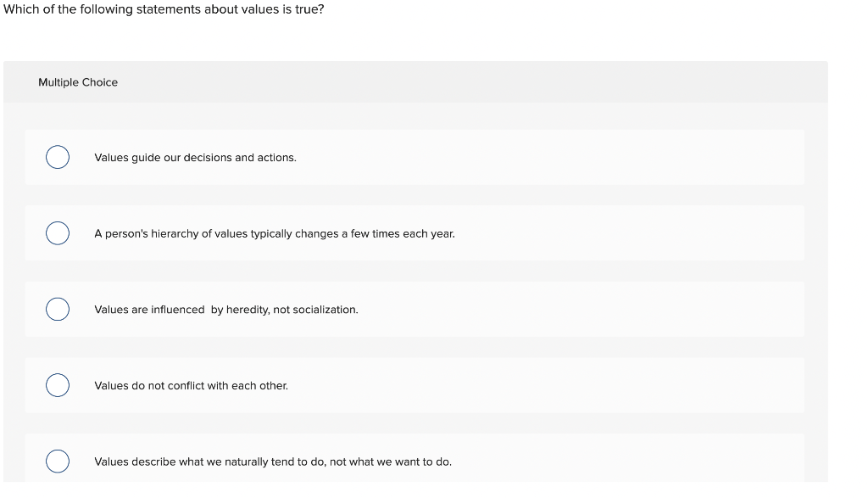Click empty area of the second answer card
868x498 pixels.
click(x=626, y=233)
